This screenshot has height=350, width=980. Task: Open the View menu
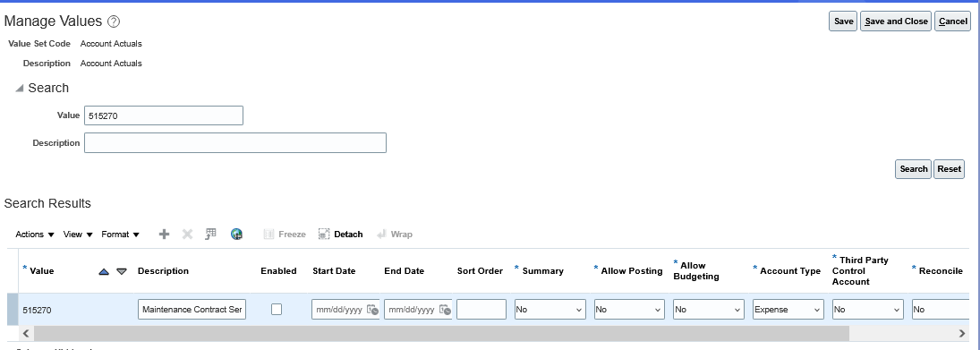click(78, 235)
